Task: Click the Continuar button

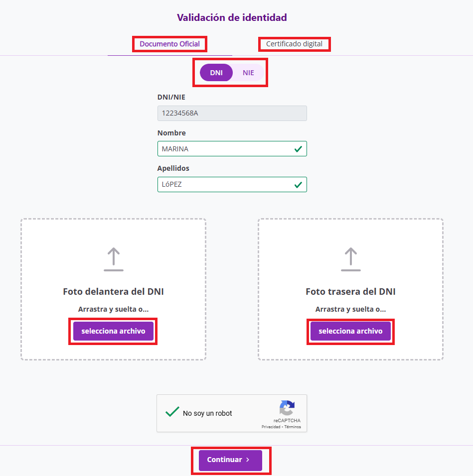Action: [x=230, y=460]
